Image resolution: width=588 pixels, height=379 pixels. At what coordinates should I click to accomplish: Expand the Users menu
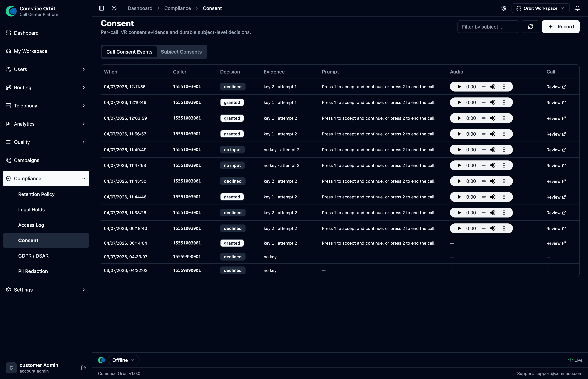46,69
